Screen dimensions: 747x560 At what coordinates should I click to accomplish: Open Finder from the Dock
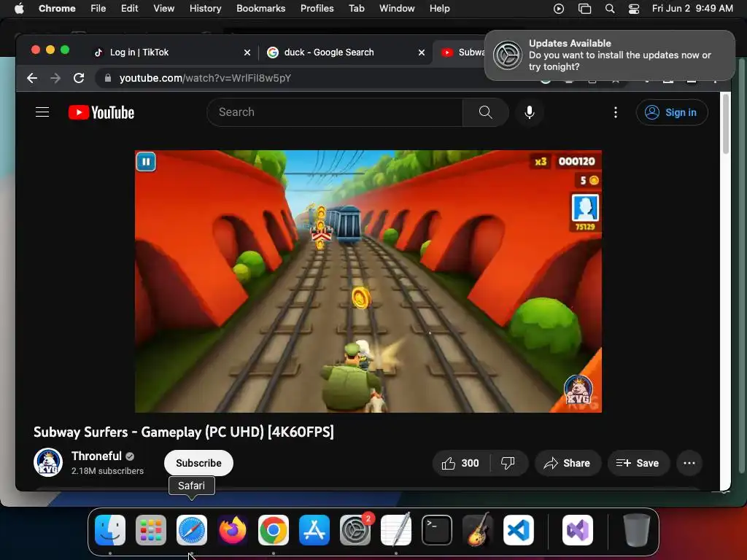pos(110,530)
